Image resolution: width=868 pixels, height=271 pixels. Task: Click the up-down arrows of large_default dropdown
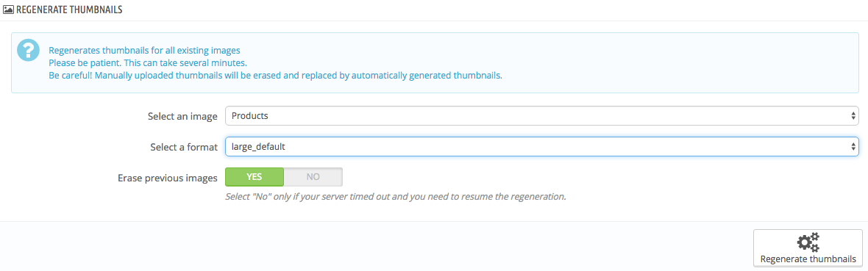[x=853, y=147]
